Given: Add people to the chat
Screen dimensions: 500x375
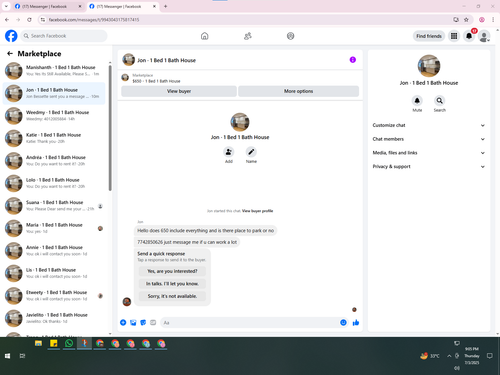Looking at the screenshot, I should coord(229,152).
